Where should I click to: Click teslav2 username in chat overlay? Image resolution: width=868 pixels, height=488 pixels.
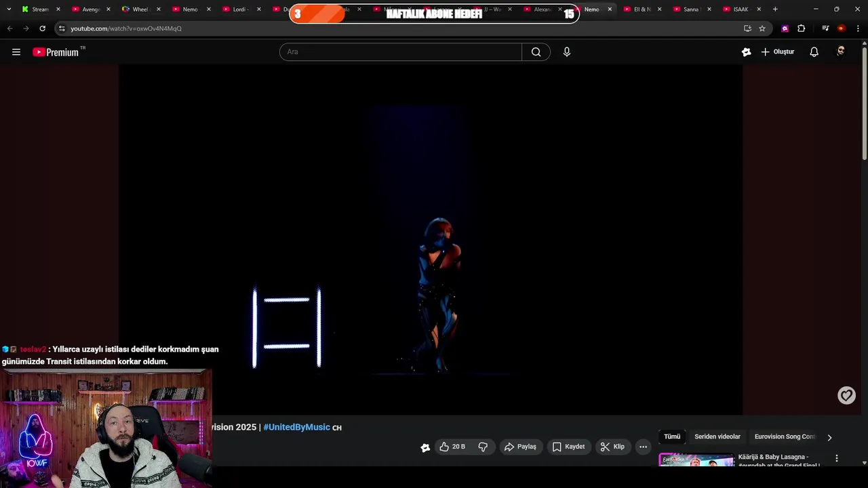[33, 350]
